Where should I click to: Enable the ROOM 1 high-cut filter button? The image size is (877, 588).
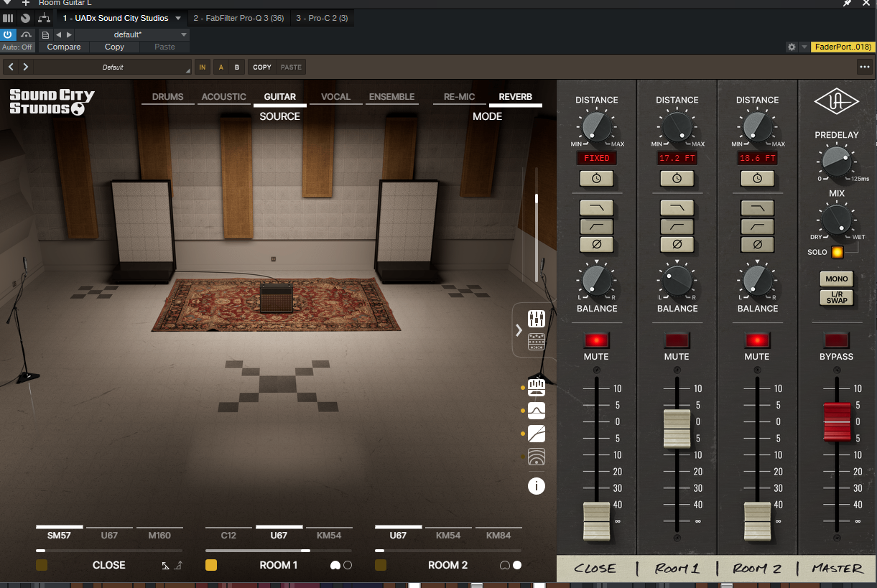click(x=677, y=208)
